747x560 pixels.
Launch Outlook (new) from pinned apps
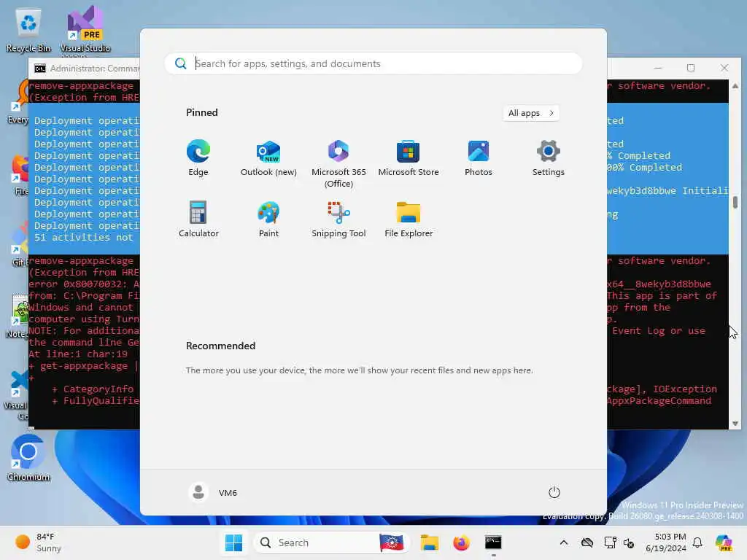coord(268,158)
